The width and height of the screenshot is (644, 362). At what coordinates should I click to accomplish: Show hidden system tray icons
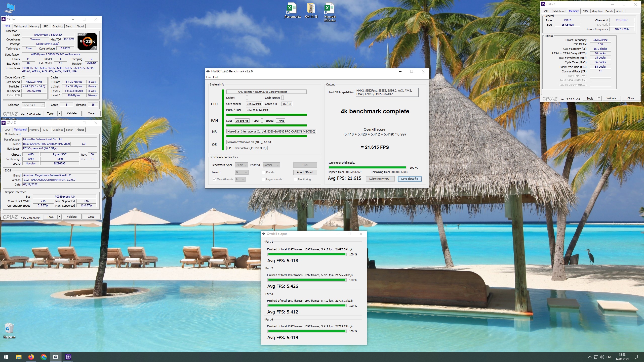(x=590, y=357)
